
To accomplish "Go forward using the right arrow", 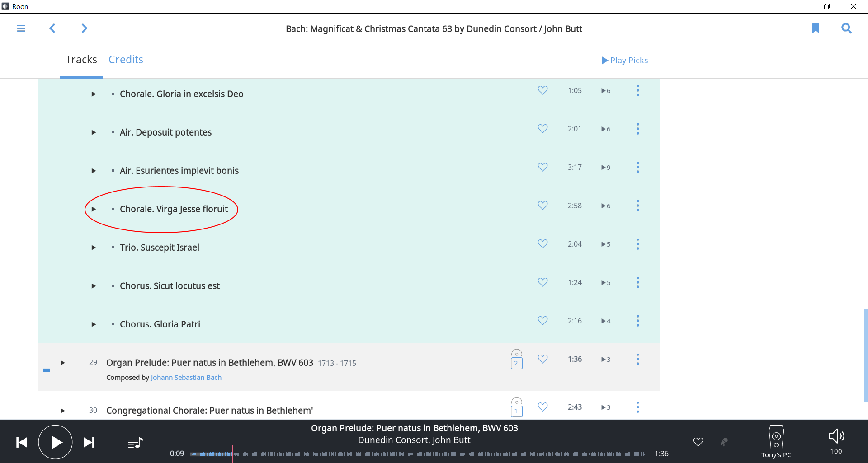I will tap(84, 28).
